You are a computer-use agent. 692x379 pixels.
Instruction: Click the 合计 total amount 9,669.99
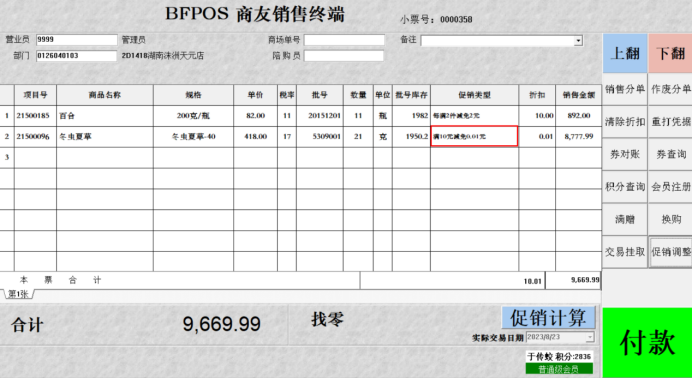click(222, 324)
